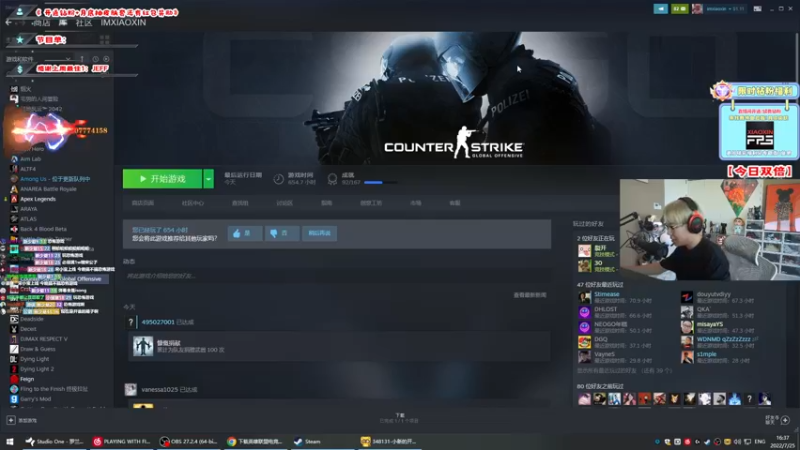The width and height of the screenshot is (800, 450).
Task: Open friends and chat plus icon
Action: 785,420
